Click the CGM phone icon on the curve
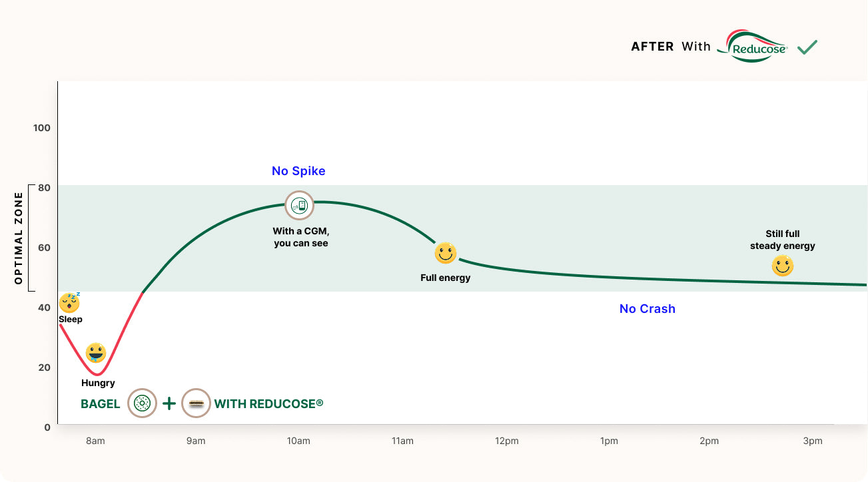Image resolution: width=868 pixels, height=482 pixels. (x=299, y=205)
